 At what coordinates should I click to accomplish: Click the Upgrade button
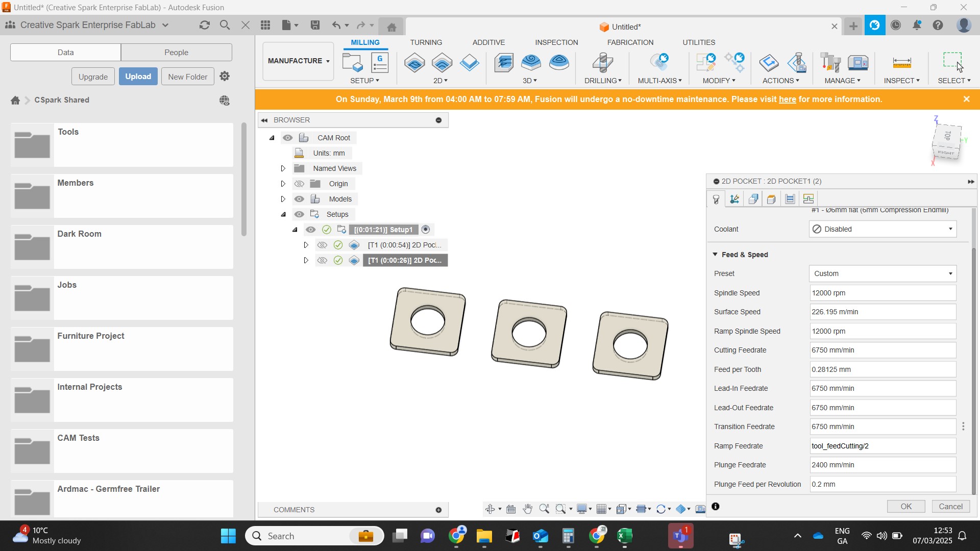click(x=93, y=77)
